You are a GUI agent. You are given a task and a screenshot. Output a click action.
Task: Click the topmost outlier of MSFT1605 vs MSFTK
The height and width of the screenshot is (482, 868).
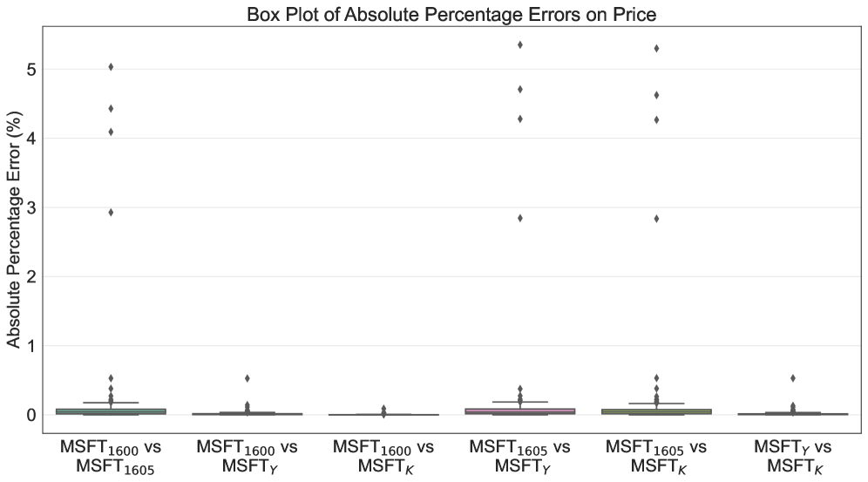click(x=656, y=48)
